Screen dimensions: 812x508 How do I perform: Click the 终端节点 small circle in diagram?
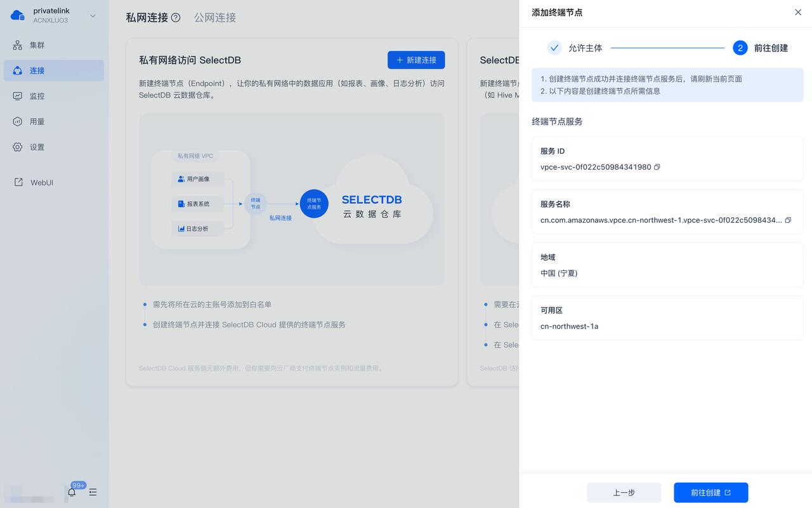click(255, 204)
